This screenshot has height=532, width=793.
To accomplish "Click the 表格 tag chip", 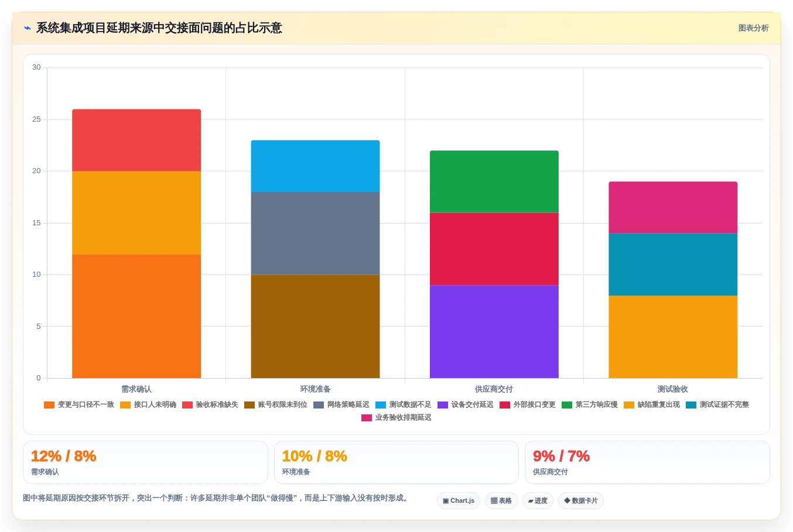I will point(501,501).
